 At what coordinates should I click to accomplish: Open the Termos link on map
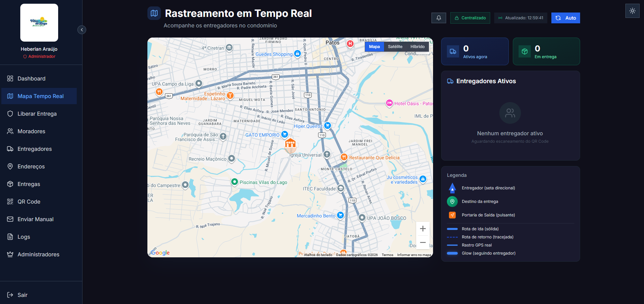(387, 255)
